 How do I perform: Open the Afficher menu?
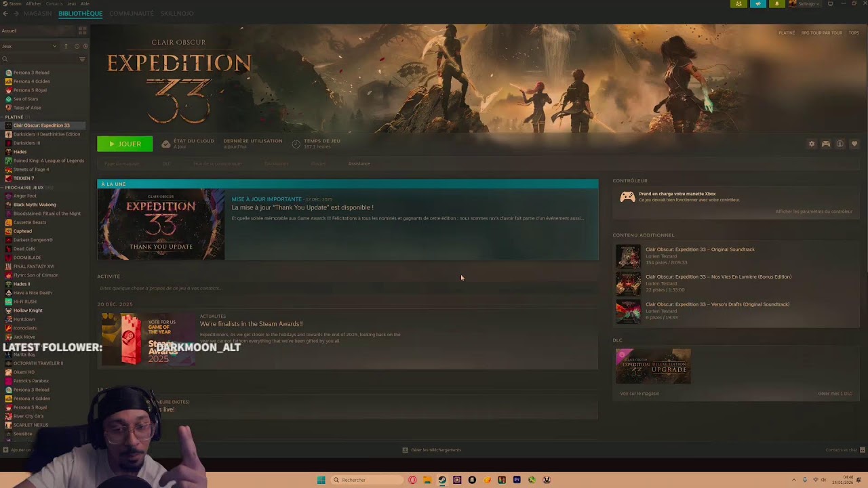coord(33,3)
